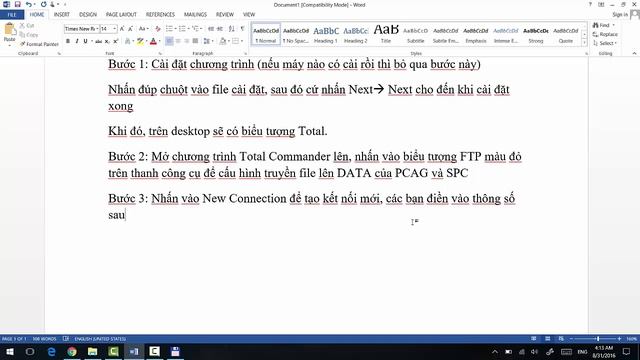Apply Quote style
This screenshot has height=360, width=640.
[x=566, y=34]
